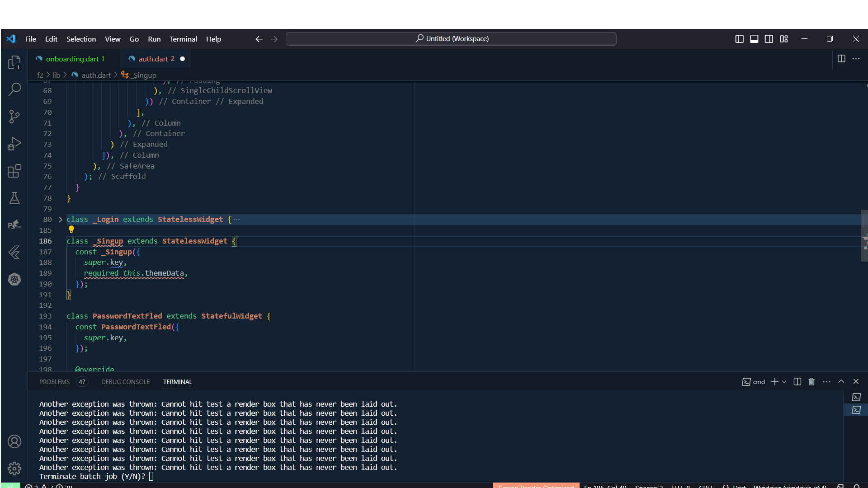Go back using the left arrow
The height and width of the screenshot is (488, 868).
tap(259, 39)
